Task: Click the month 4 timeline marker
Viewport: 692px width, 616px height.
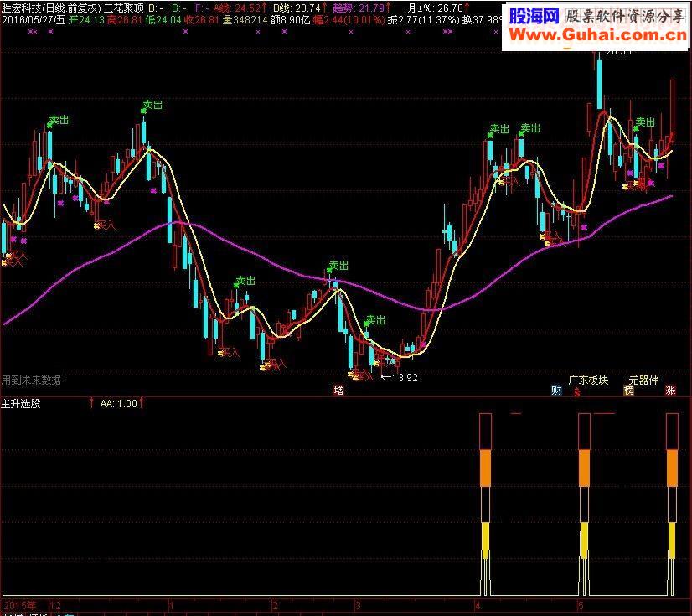Action: 478,605
